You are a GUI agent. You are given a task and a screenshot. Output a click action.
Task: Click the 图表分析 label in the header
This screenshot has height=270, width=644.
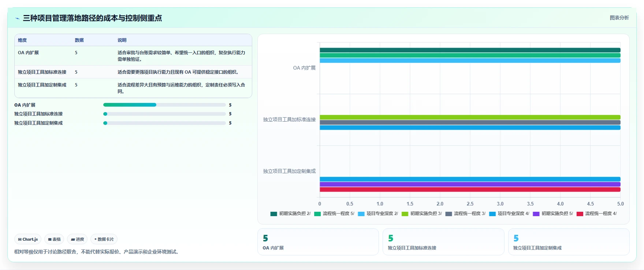[619, 18]
